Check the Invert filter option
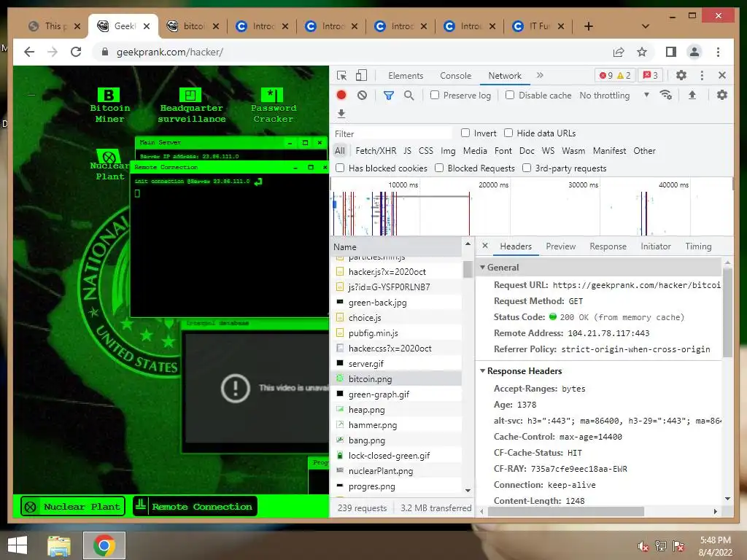Screen dimensions: 747x560 (465, 133)
